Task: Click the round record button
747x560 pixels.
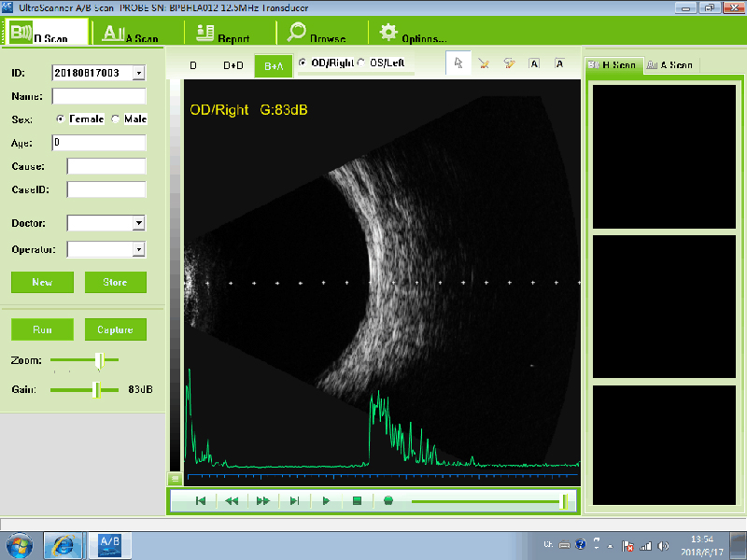Action: (388, 501)
